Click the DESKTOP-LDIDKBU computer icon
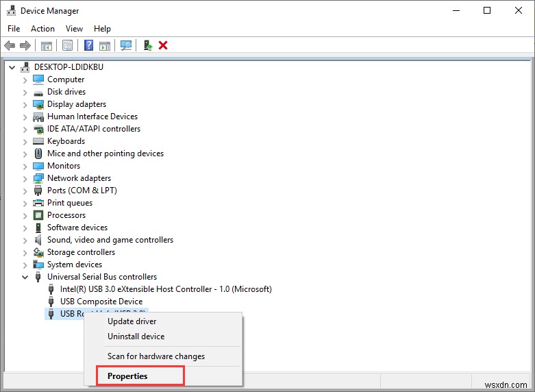The width and height of the screenshot is (535, 392). click(25, 67)
